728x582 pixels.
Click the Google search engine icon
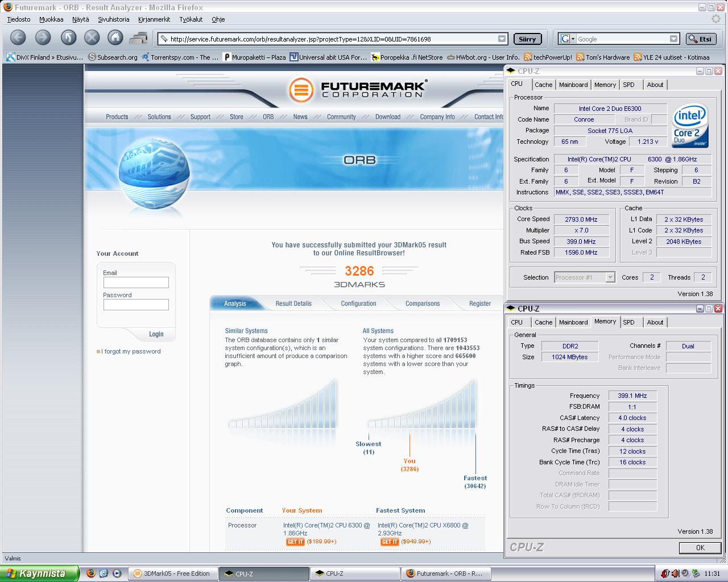coord(565,39)
